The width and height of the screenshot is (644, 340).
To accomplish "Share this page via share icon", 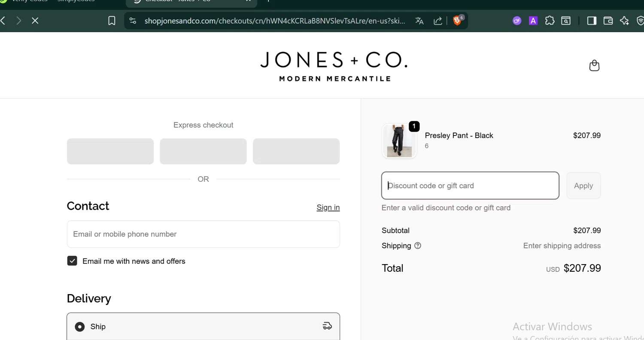I will (438, 21).
